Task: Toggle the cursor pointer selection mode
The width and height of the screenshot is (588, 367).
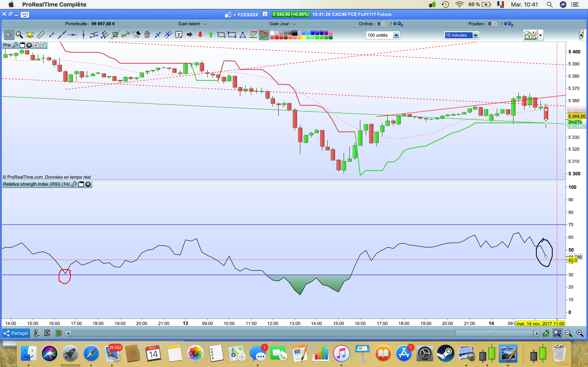Action: (9, 35)
